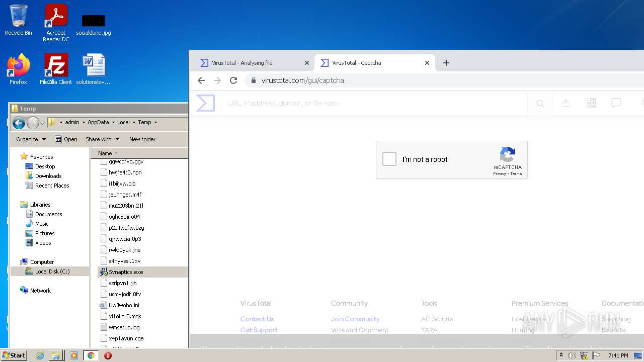The height and width of the screenshot is (362, 644).
Task: Reload the VirusTotal page
Action: [233, 80]
